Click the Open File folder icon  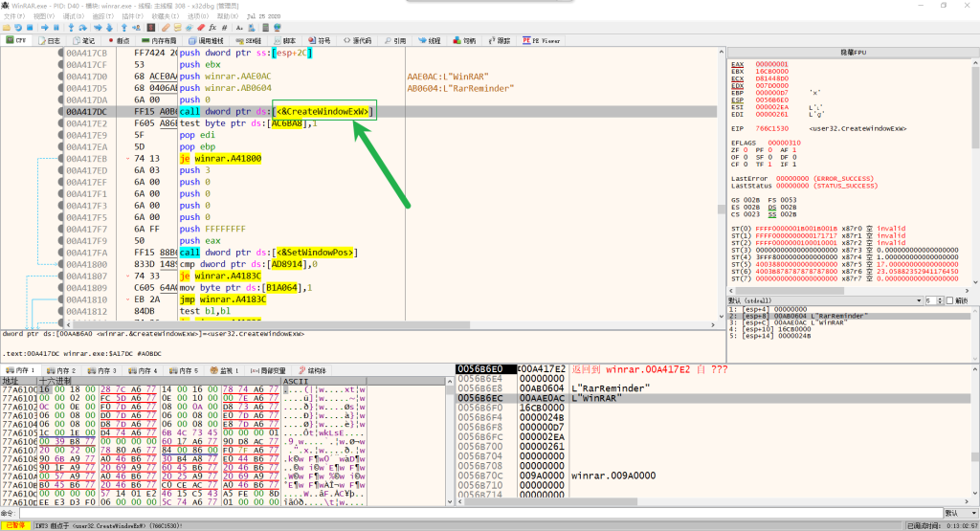tap(7, 28)
